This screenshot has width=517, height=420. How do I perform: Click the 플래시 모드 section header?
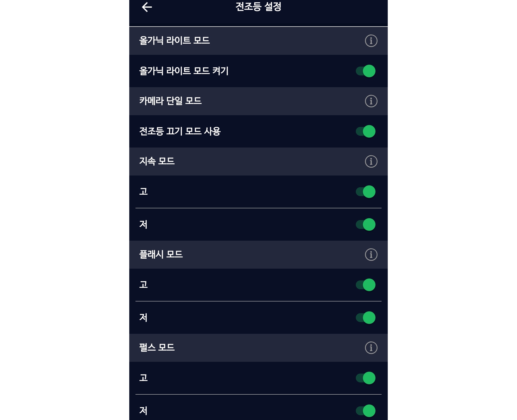tap(161, 255)
